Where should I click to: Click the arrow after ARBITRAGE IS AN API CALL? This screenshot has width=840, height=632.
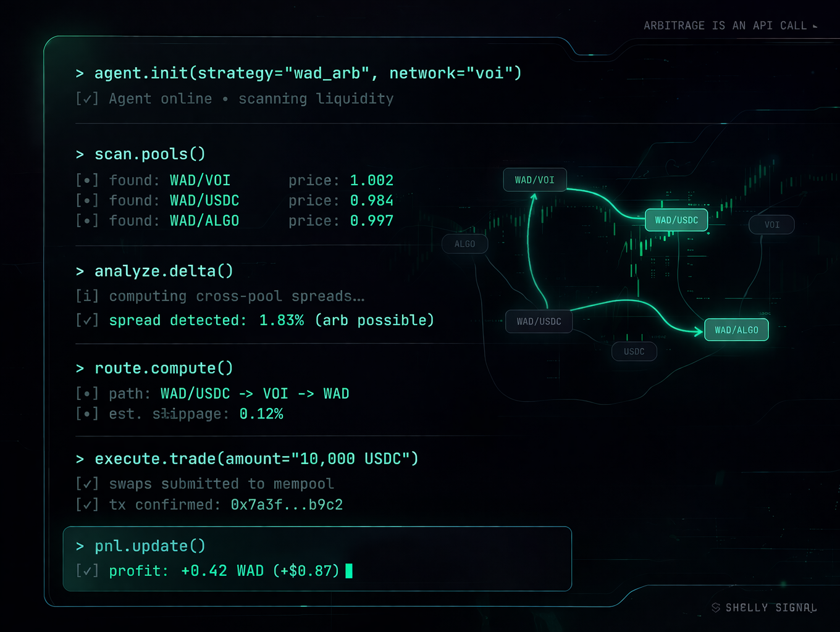815,27
